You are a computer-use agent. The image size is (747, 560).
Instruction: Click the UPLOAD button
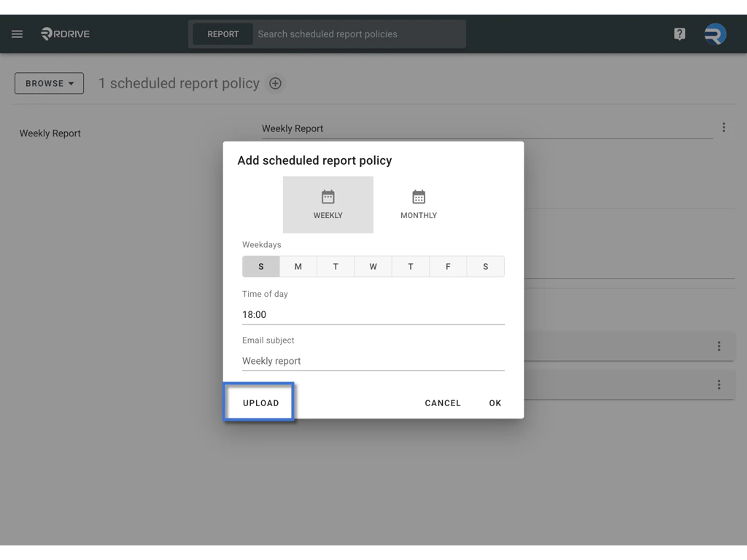[x=259, y=402]
